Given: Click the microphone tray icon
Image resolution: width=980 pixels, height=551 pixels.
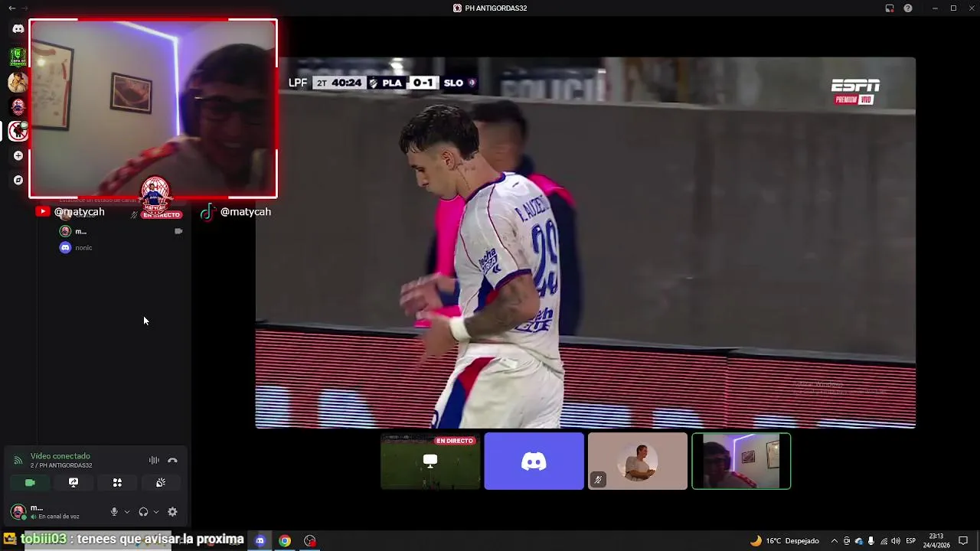Looking at the screenshot, I should [871, 541].
